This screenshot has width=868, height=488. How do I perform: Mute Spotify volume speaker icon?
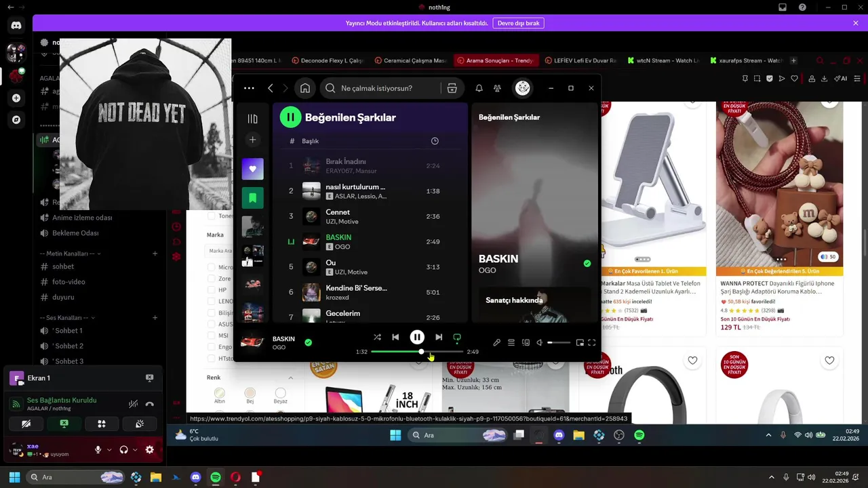540,343
